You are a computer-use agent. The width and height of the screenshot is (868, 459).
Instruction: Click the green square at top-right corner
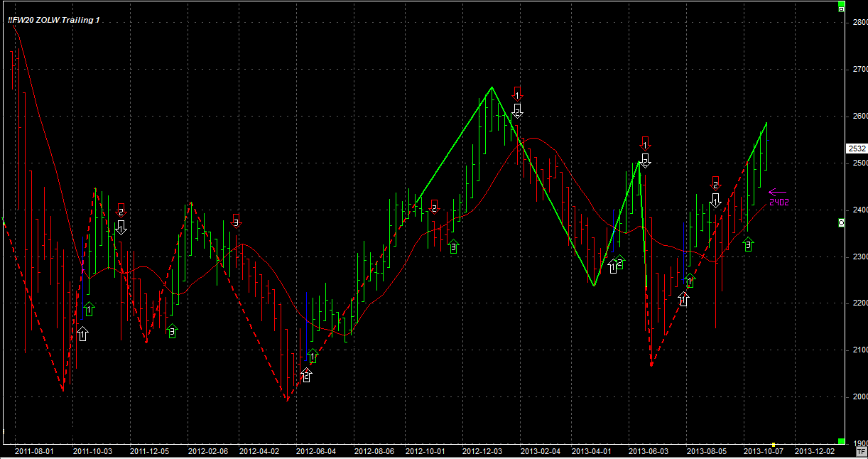click(x=841, y=8)
